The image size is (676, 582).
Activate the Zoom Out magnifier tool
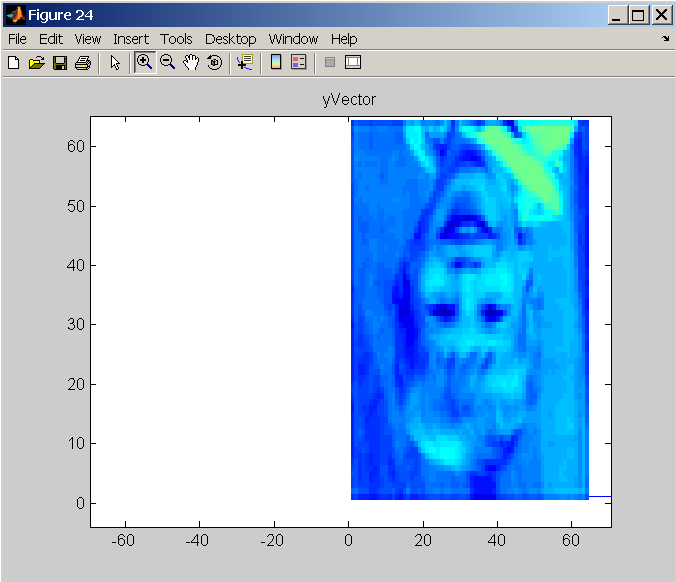(x=167, y=63)
